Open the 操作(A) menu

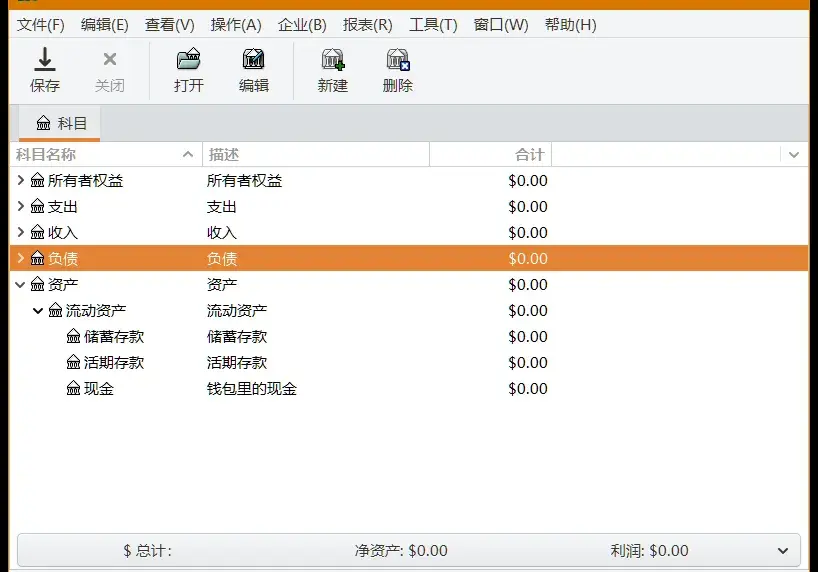click(236, 25)
